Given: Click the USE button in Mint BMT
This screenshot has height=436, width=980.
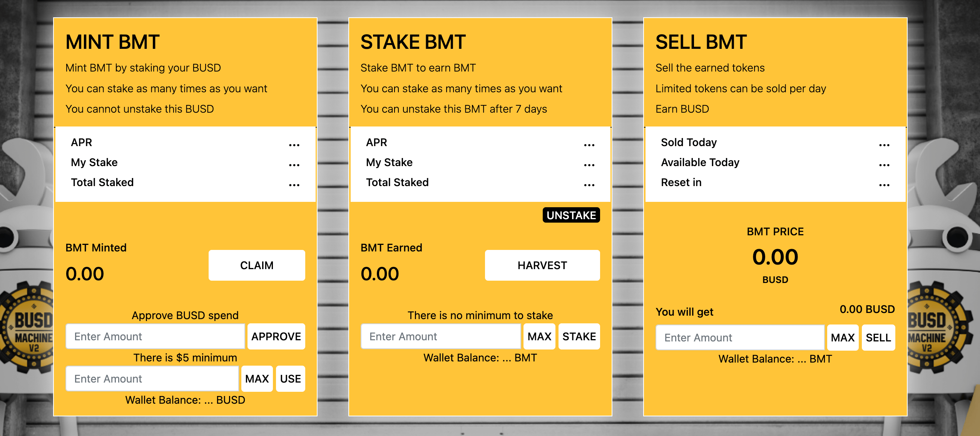Looking at the screenshot, I should pyautogui.click(x=291, y=379).
